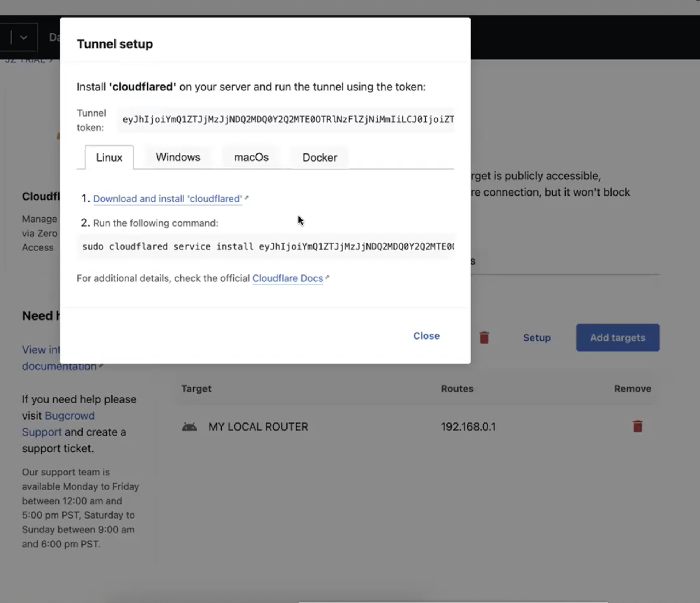
Task: Click the Target column header
Action: point(196,388)
